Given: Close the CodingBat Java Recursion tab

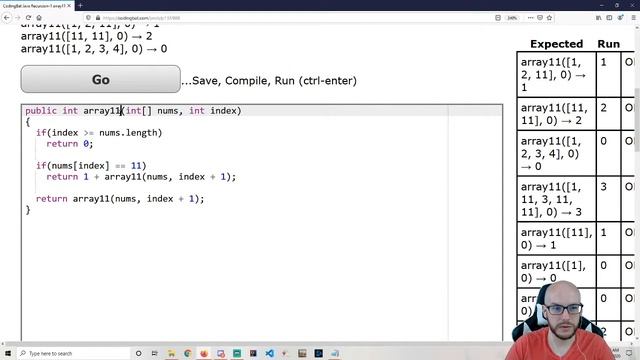Looking at the screenshot, I should coord(69,6).
